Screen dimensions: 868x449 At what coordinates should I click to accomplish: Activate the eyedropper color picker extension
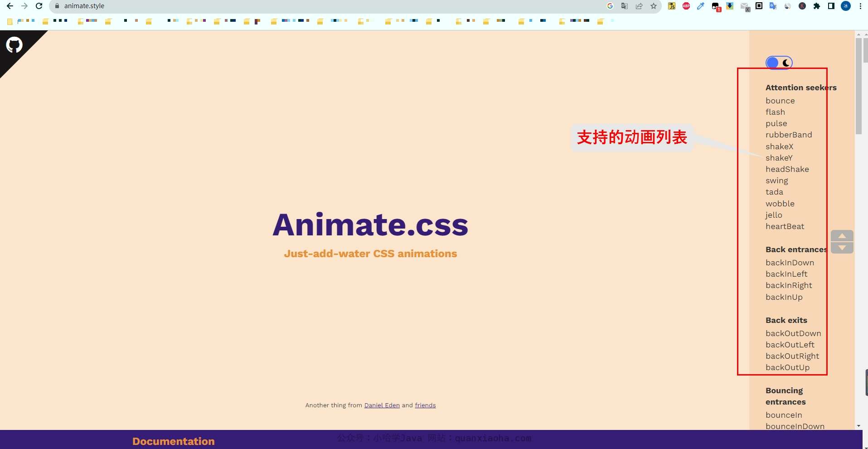(x=701, y=6)
